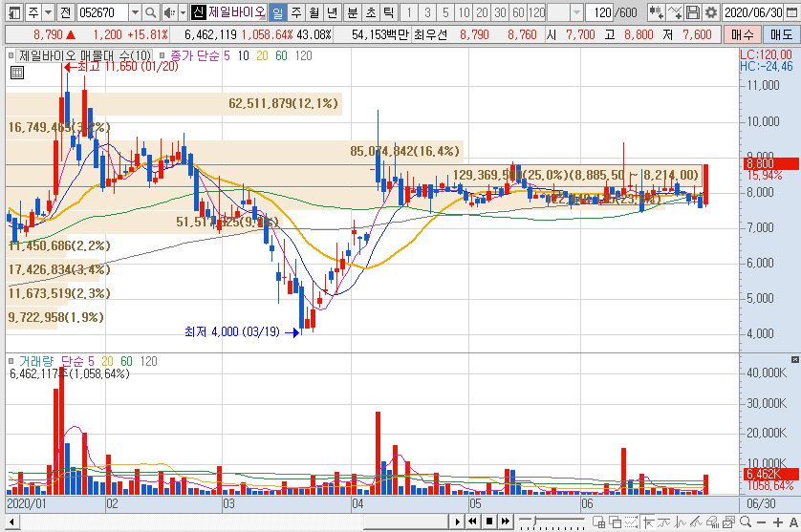The width and height of the screenshot is (801, 532).
Task: Switch to 년 yearly chart tab
Action: (332, 12)
